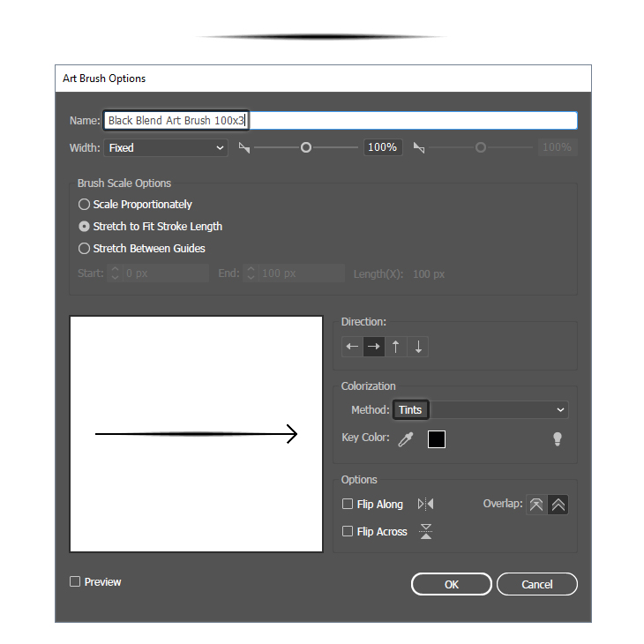Enable Flip Along checkbox

point(348,504)
